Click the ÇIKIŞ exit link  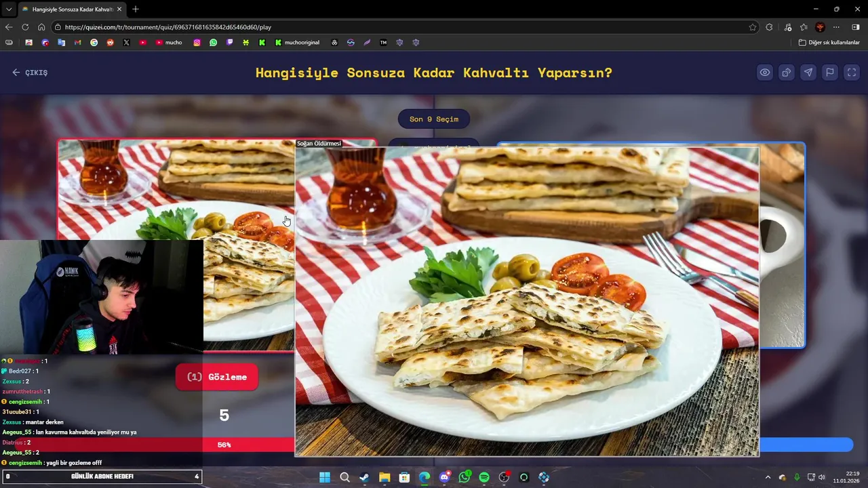30,73
